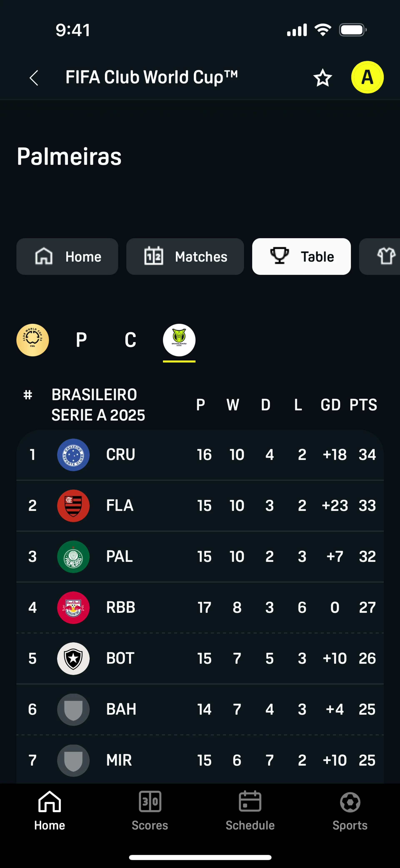Tap the back arrow icon
Viewport: 400px width, 868px height.
click(x=34, y=78)
